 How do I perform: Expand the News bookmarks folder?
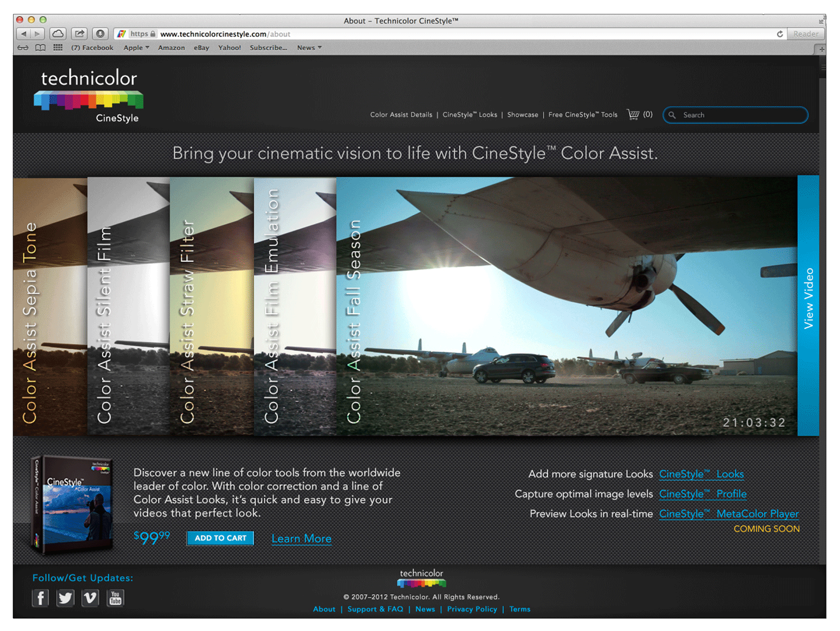pos(309,48)
